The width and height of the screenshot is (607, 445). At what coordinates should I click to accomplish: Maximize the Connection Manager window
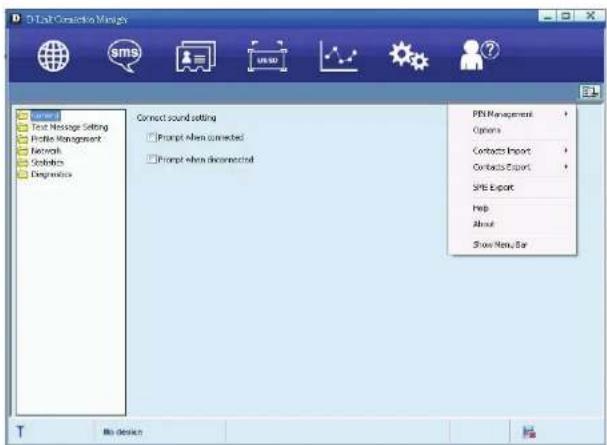pos(566,16)
